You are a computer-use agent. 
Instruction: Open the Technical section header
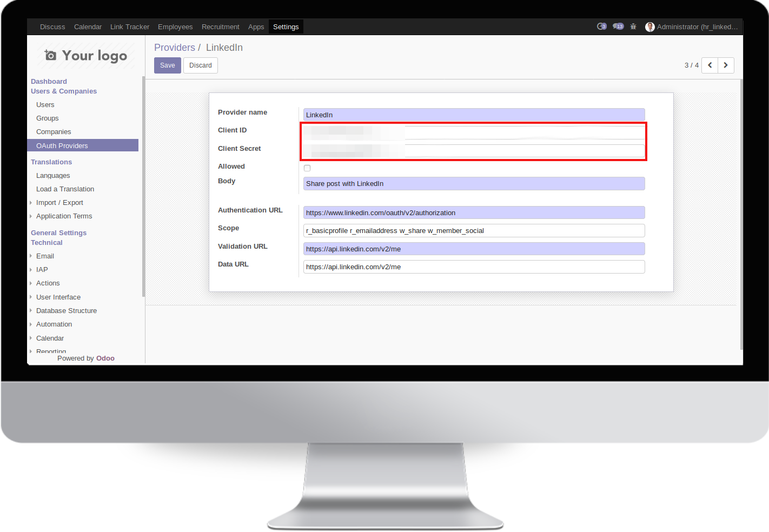(47, 243)
